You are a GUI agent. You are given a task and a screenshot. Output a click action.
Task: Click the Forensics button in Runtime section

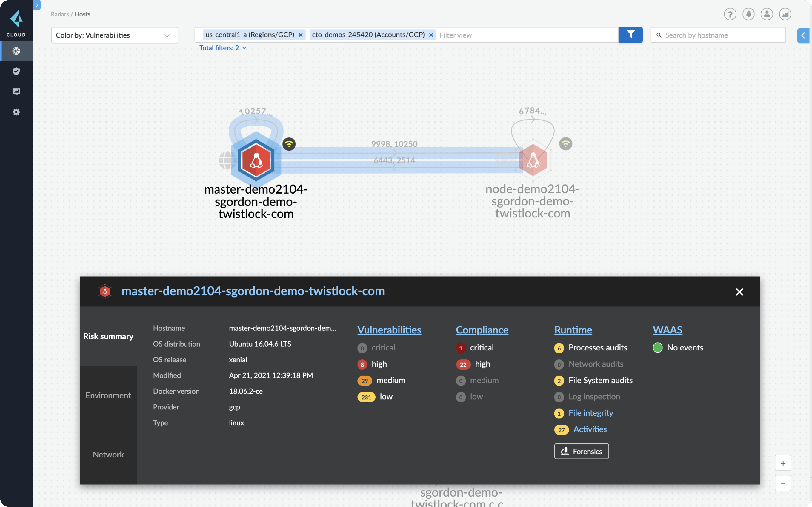pyautogui.click(x=581, y=450)
